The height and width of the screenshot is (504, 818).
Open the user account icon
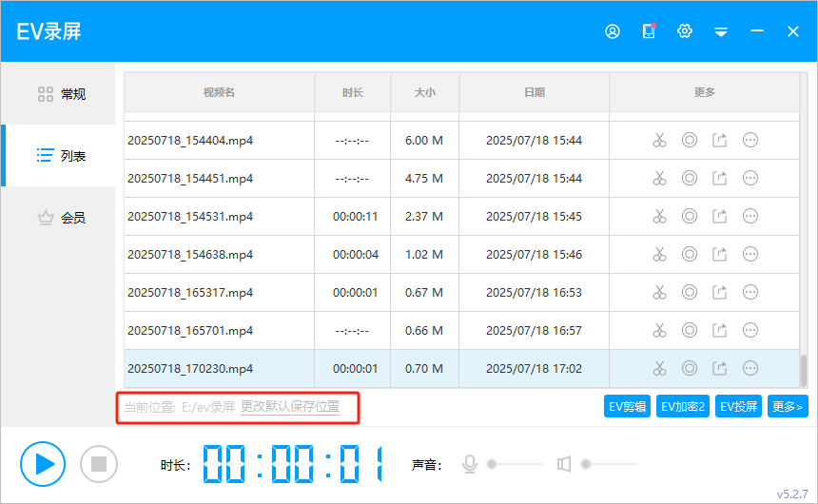click(x=613, y=31)
